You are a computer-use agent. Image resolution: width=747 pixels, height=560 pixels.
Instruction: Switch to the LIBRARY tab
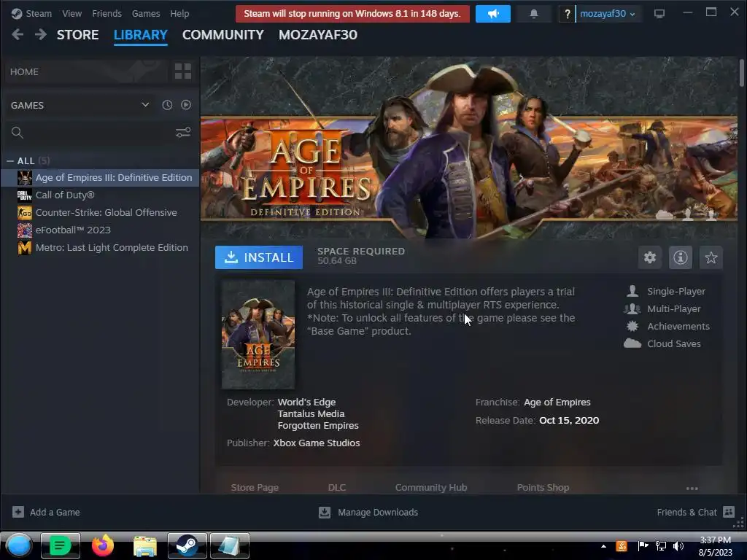[141, 35]
